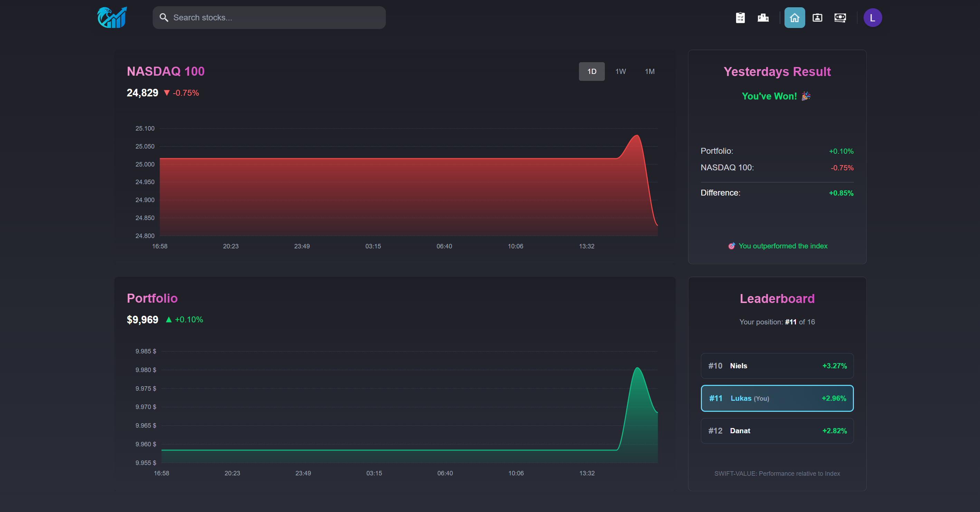This screenshot has height=512, width=980.
Task: Open Niels leaderboard entry
Action: click(x=777, y=366)
